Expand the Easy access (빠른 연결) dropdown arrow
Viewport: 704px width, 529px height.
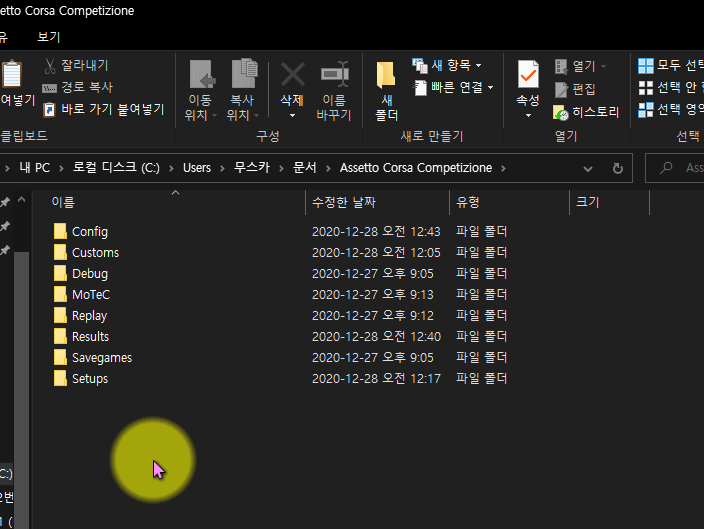pyautogui.click(x=490, y=87)
